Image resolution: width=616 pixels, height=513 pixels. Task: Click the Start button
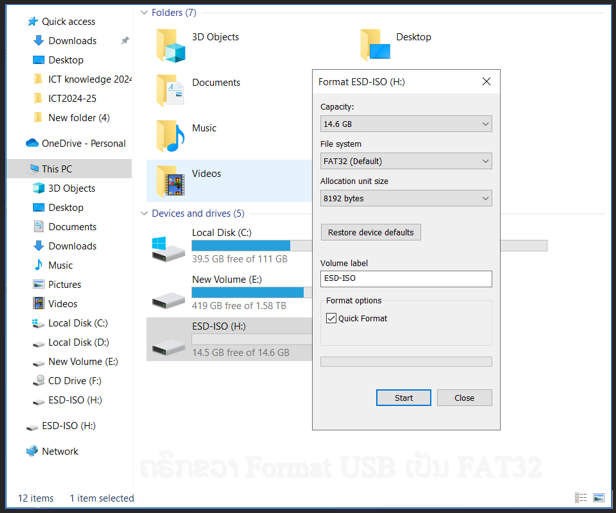pos(403,397)
